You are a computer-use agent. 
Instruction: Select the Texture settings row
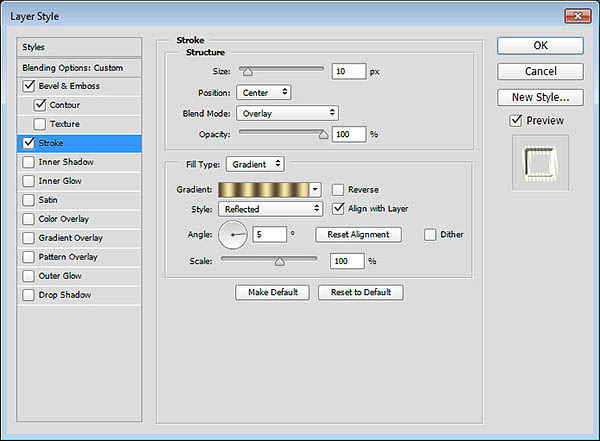79,124
